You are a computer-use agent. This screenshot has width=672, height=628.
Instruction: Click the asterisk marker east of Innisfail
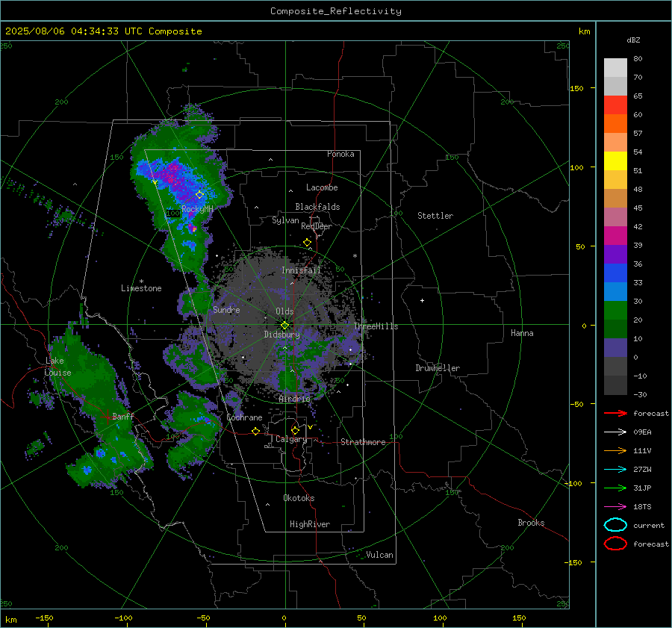[355, 256]
